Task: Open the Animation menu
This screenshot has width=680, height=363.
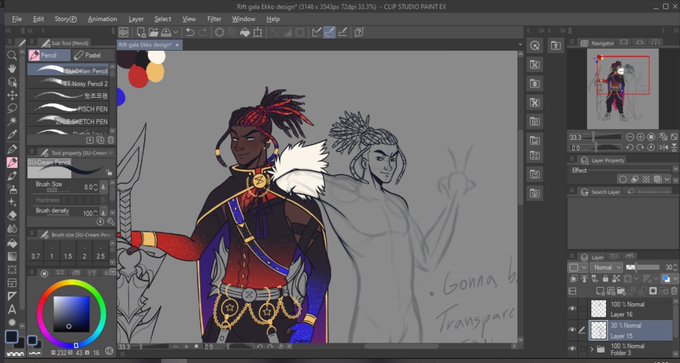Action: coord(102,19)
